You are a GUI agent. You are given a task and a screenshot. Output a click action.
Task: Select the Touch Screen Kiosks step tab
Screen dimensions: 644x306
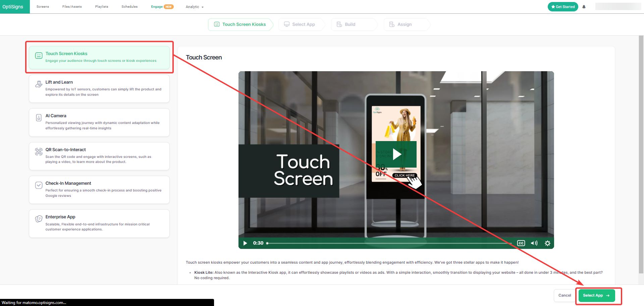[240, 25]
